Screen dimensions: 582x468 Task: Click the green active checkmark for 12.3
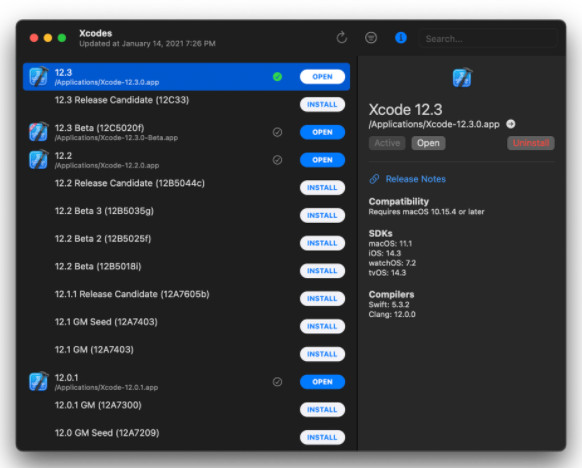point(277,76)
